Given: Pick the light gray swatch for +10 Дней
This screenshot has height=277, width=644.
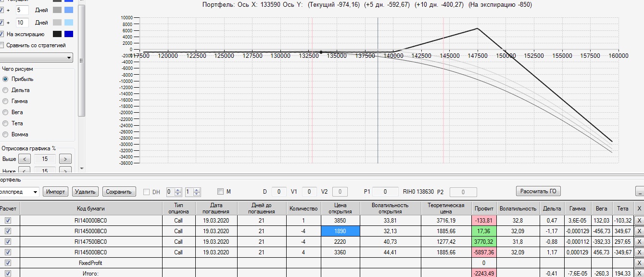Looking at the screenshot, I should pos(57,22).
